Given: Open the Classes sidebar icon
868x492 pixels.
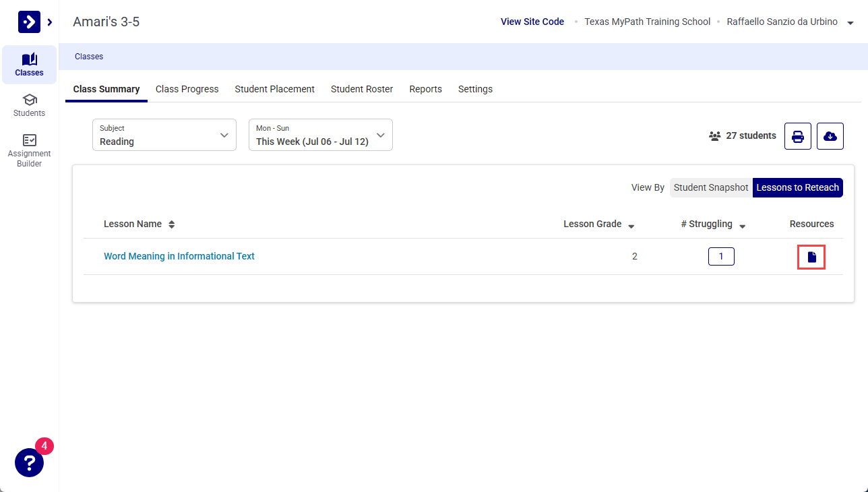Looking at the screenshot, I should click(29, 65).
